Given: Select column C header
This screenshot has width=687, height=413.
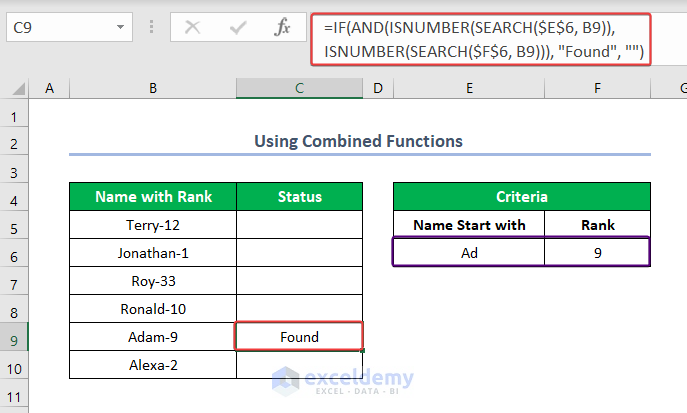Looking at the screenshot, I should [299, 88].
